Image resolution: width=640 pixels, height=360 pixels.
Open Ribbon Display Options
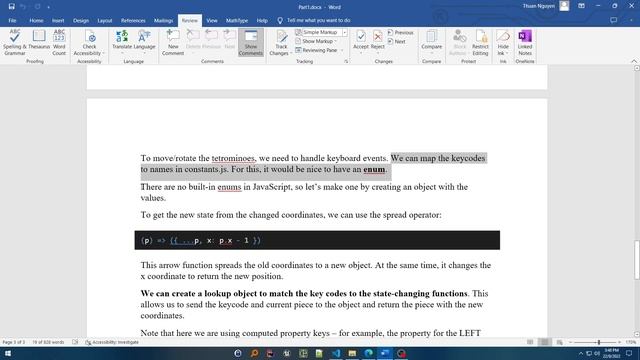click(581, 6)
